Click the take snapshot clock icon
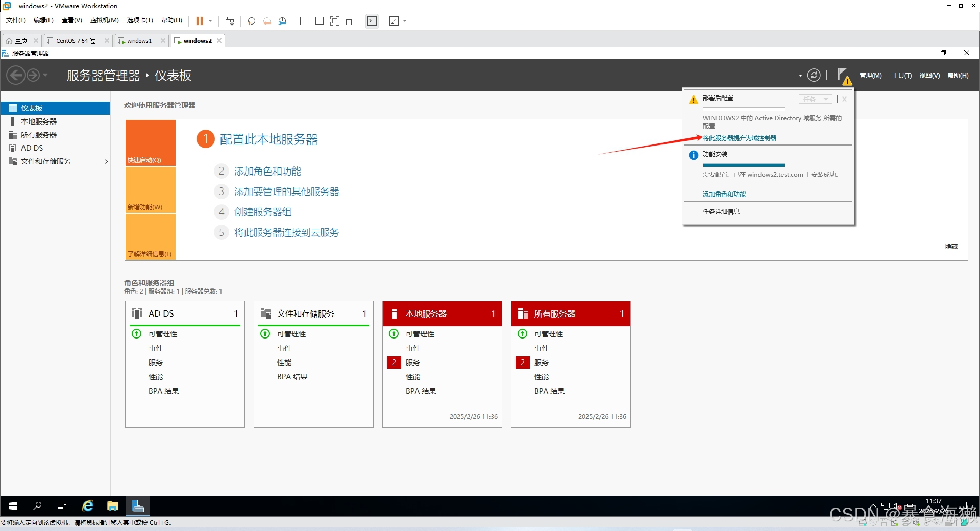The width and height of the screenshot is (980, 531). [x=252, y=21]
